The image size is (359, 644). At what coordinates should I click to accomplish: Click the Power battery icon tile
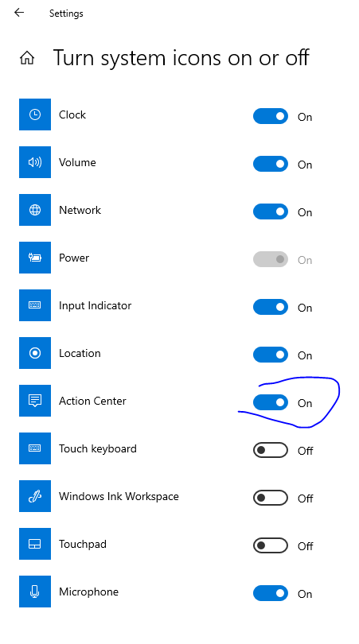[35, 258]
